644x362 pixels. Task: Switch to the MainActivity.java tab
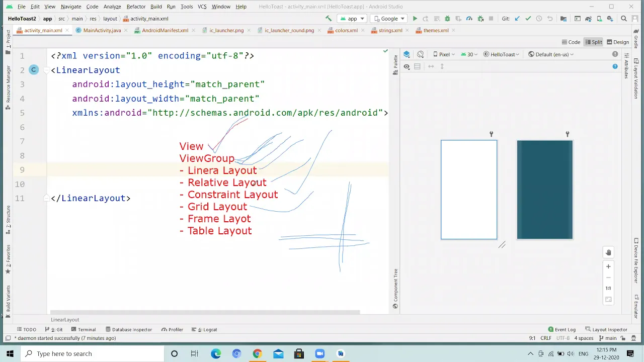(102, 30)
